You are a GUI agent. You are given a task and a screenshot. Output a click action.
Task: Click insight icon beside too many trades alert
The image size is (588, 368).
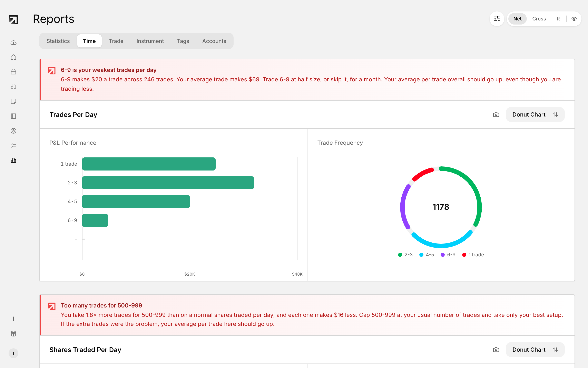(x=52, y=306)
